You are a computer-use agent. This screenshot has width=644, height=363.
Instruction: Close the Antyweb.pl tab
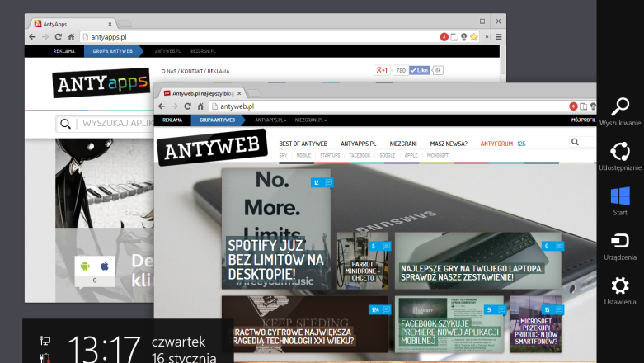239,93
